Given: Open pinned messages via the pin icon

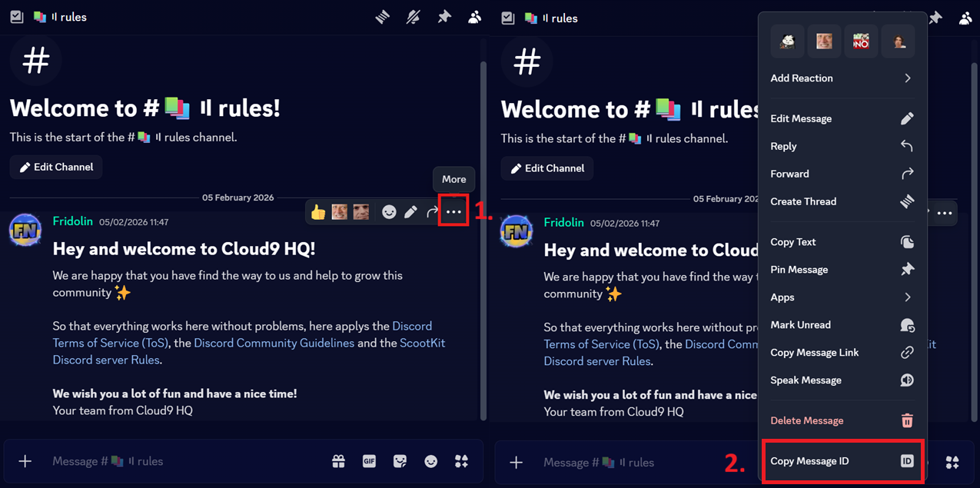Looking at the screenshot, I should (x=443, y=17).
